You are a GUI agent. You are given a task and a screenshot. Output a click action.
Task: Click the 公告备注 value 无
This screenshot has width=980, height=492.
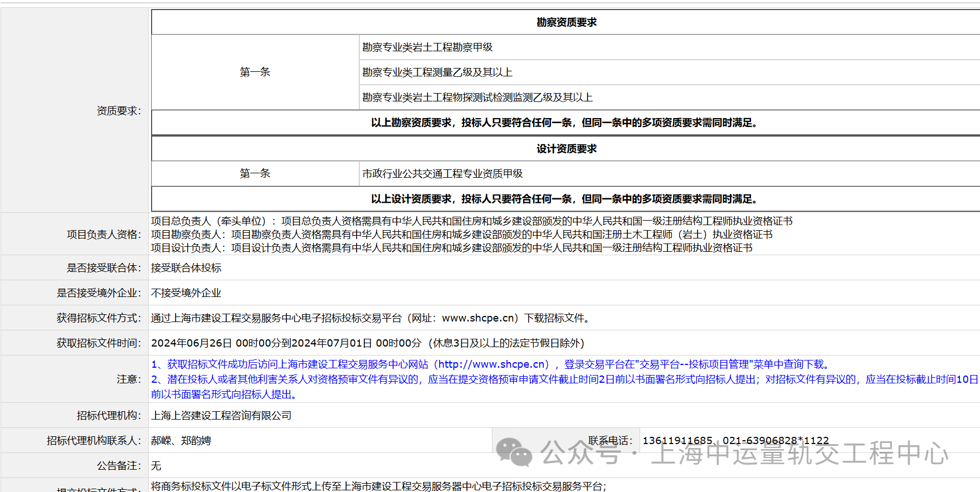156,466
